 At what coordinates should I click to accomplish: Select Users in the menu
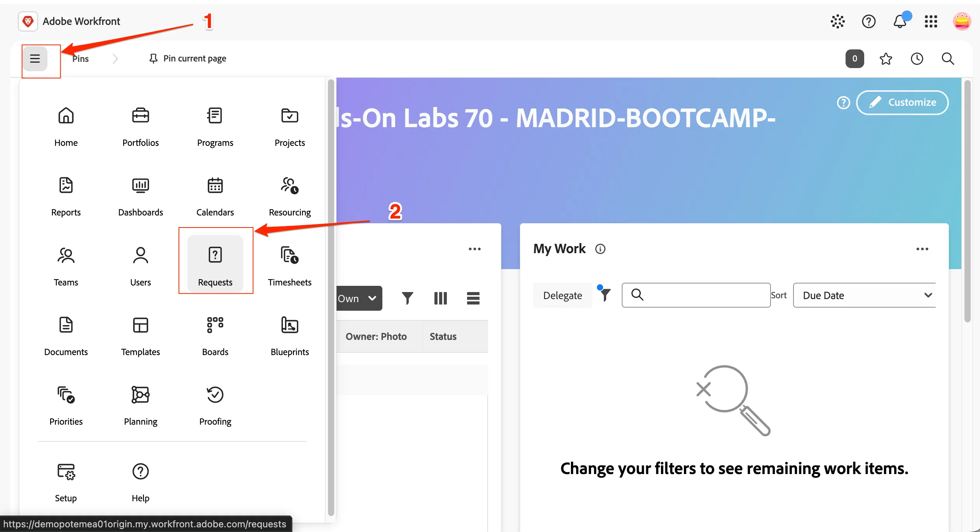coord(140,266)
